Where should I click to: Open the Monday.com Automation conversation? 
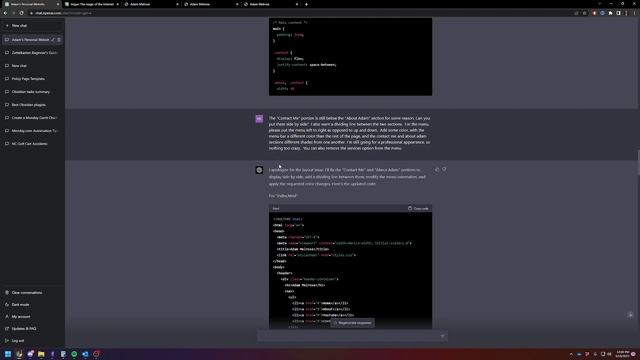pyautogui.click(x=32, y=131)
